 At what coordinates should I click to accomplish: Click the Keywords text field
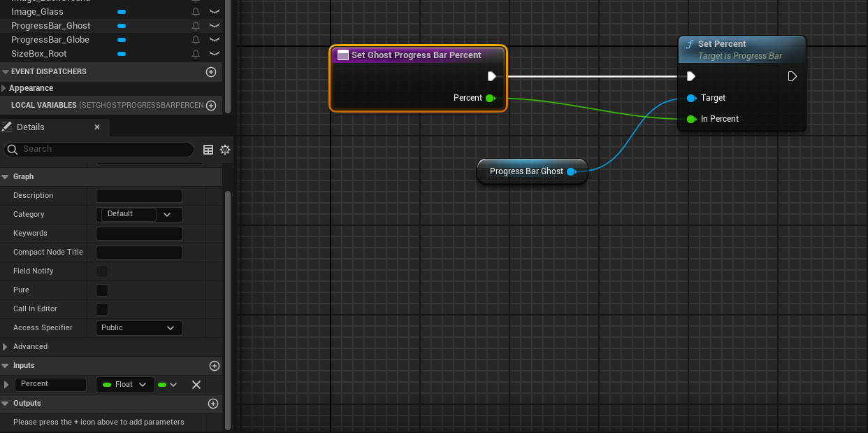[139, 233]
